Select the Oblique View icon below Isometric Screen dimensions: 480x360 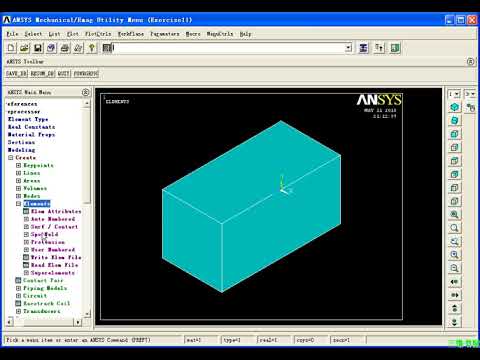pos(454,120)
